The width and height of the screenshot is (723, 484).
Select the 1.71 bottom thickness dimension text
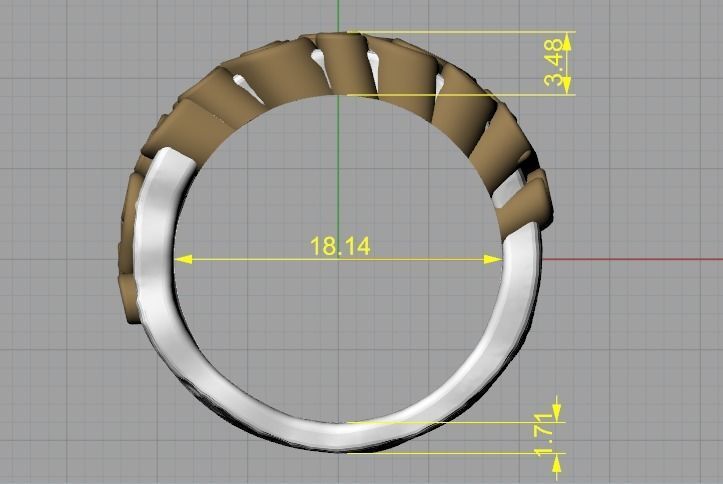click(x=545, y=435)
